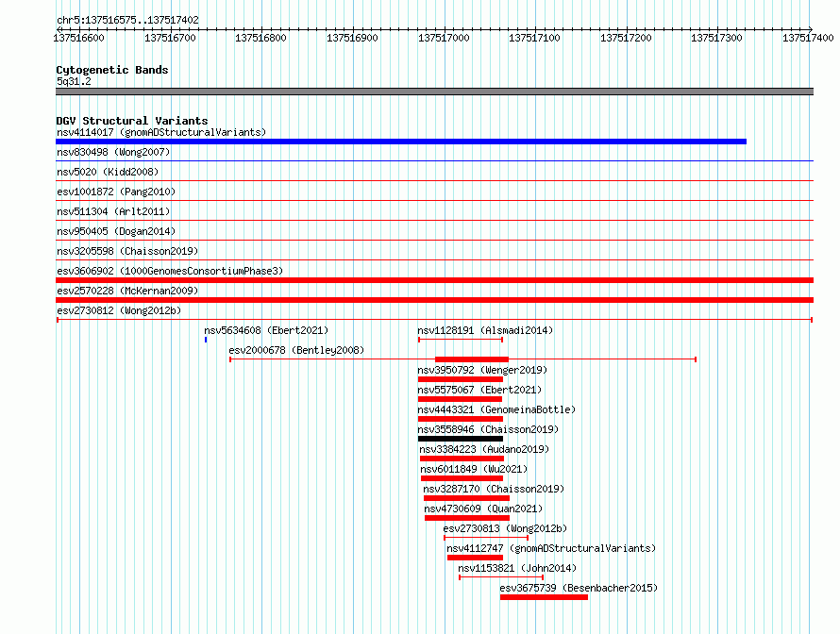Open the nsv950405 (Dogan2014) variant
Image resolution: width=840 pixels, height=634 pixels.
coord(116,231)
